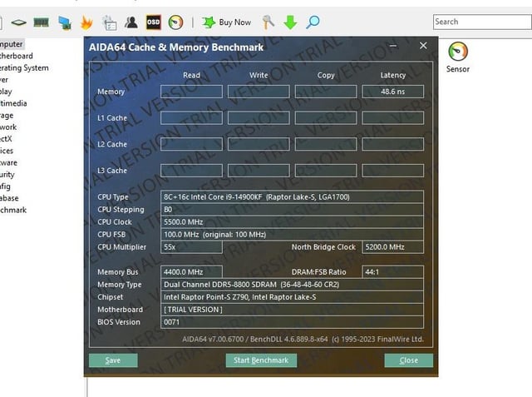Screen dimensions: 532x397
Task: Click the Close button in dialog
Action: coord(408,360)
